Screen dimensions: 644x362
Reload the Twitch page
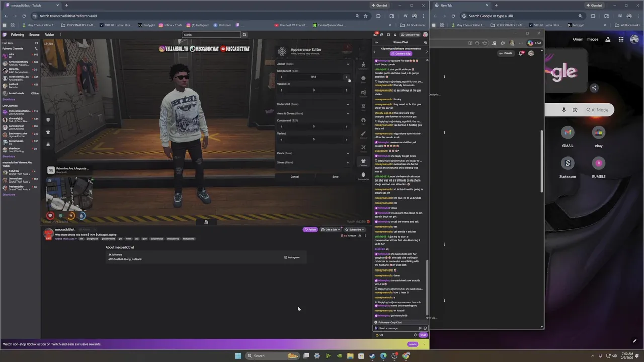click(24, 16)
